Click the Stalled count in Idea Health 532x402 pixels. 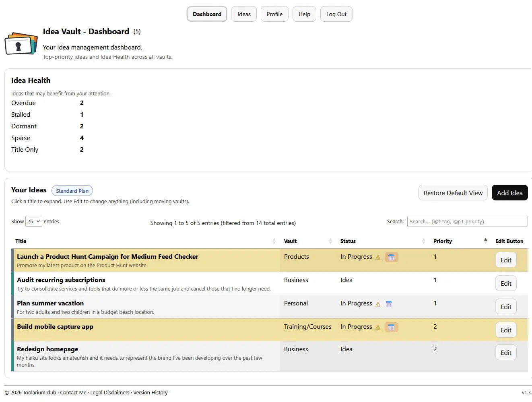tap(82, 114)
